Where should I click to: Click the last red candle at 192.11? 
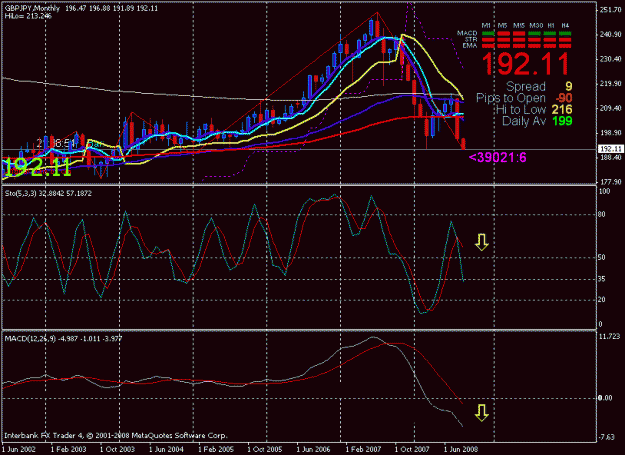[463, 144]
